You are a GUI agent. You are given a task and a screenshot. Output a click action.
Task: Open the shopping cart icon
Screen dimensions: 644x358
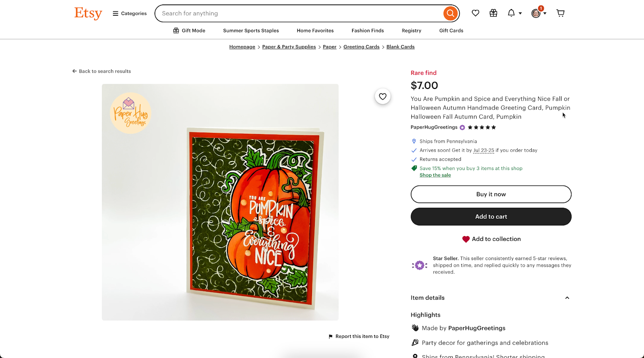[560, 12]
